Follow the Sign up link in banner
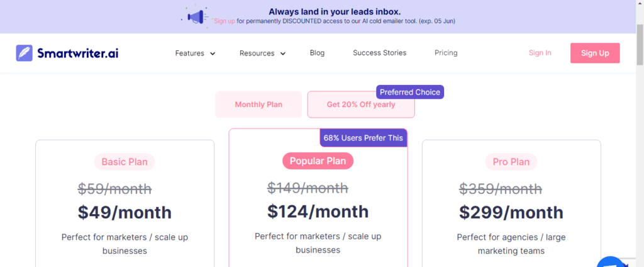644x267 pixels. [225, 21]
